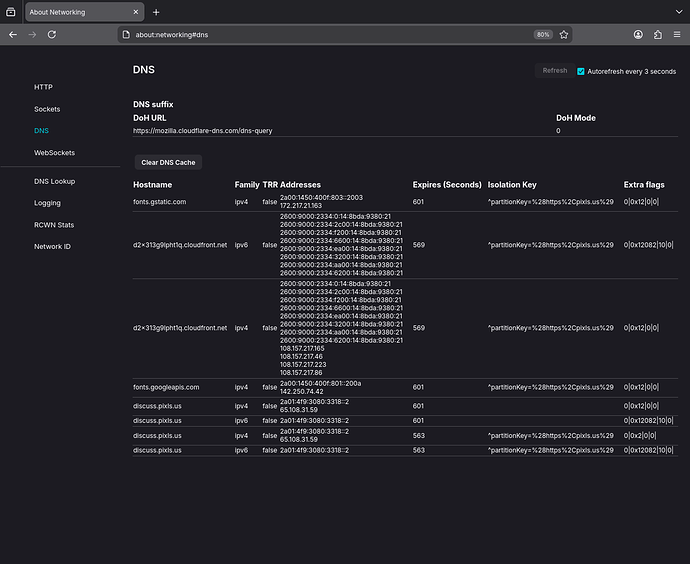Open the HTTP section in the sidebar

pyautogui.click(x=43, y=87)
